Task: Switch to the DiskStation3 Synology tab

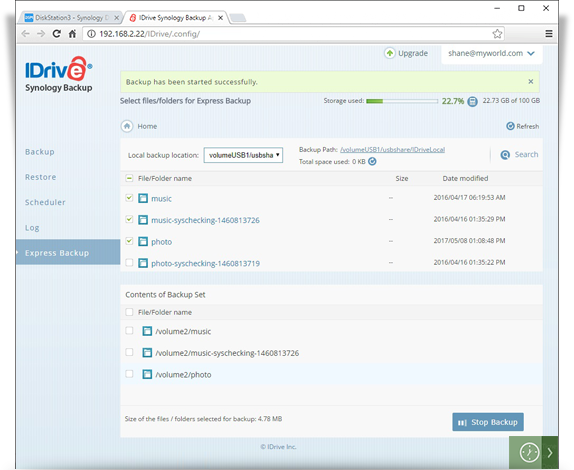Action: (70, 18)
